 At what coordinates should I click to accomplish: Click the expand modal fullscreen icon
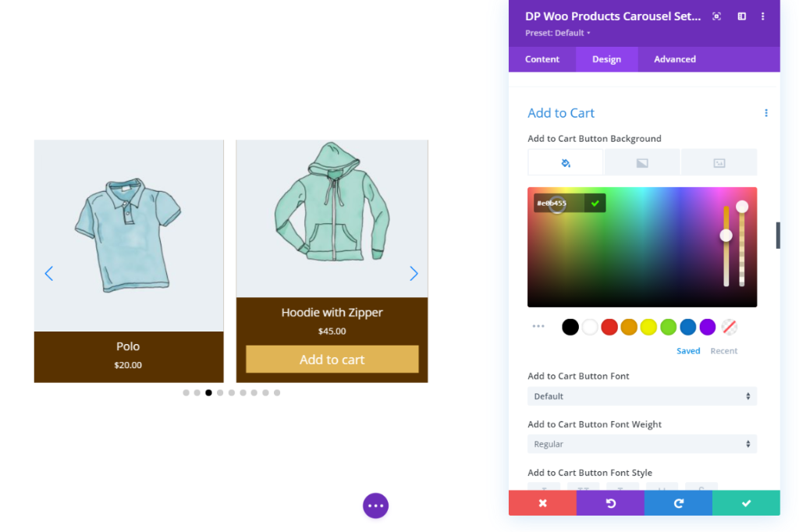tap(716, 16)
